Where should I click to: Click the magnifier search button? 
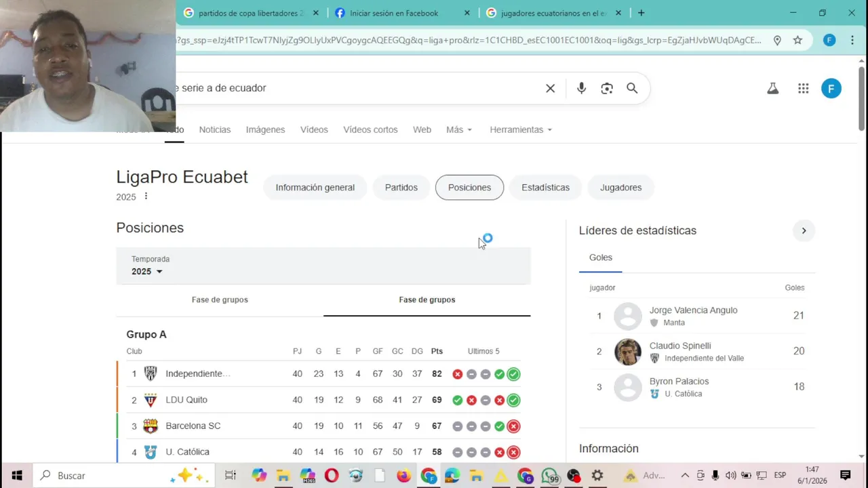[632, 88]
